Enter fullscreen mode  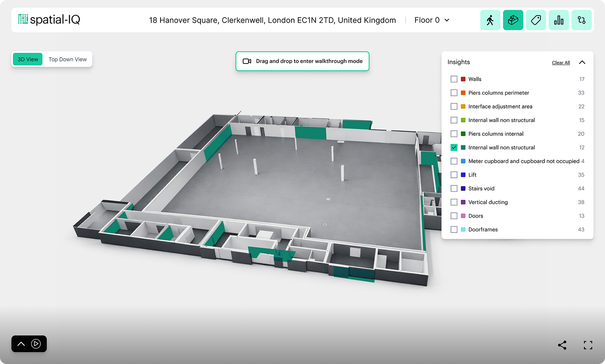[588, 345]
